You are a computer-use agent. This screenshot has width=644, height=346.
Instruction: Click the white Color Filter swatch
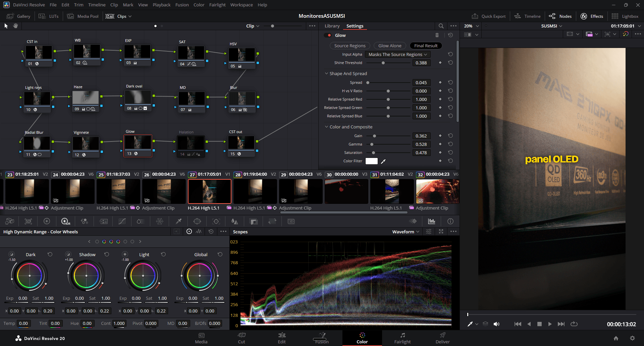click(371, 161)
